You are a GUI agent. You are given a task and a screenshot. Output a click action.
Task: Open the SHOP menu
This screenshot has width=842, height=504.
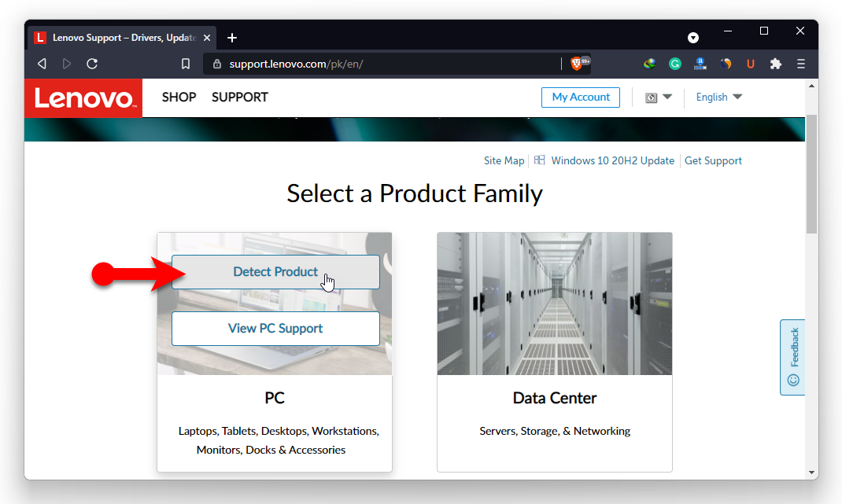[179, 97]
